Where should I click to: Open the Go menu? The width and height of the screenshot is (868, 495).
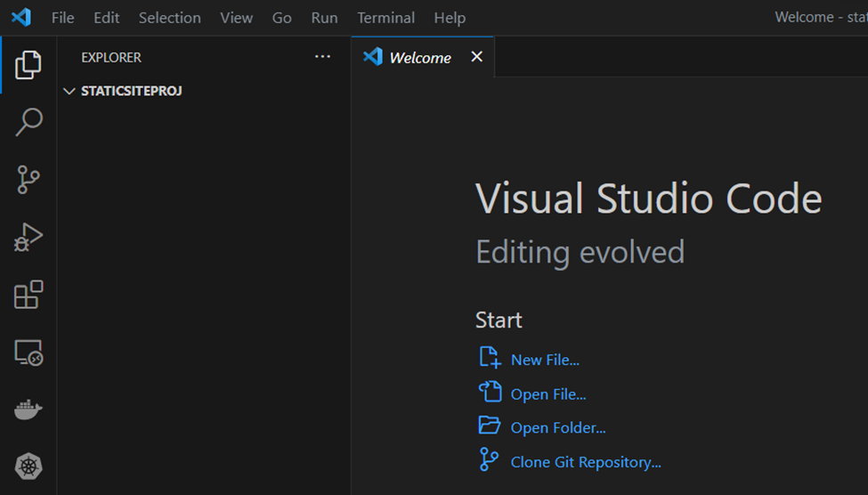tap(282, 18)
